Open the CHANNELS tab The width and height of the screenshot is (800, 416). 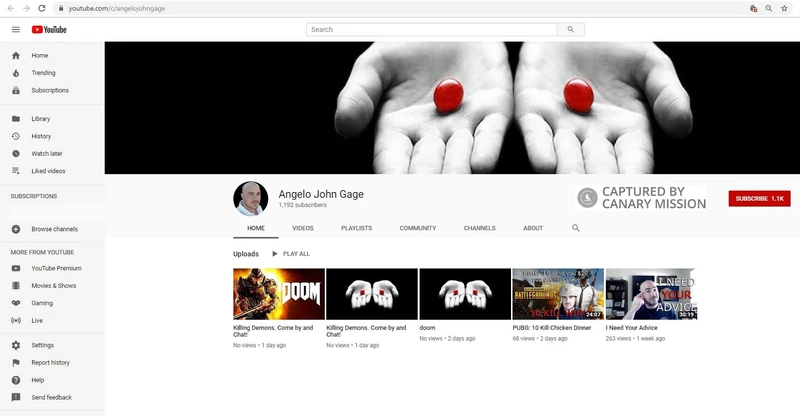click(480, 228)
